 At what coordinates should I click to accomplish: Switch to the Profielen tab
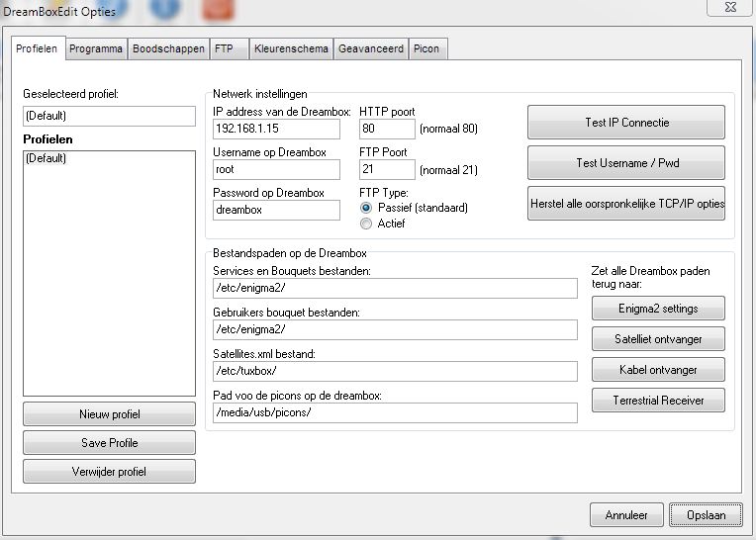[x=38, y=48]
